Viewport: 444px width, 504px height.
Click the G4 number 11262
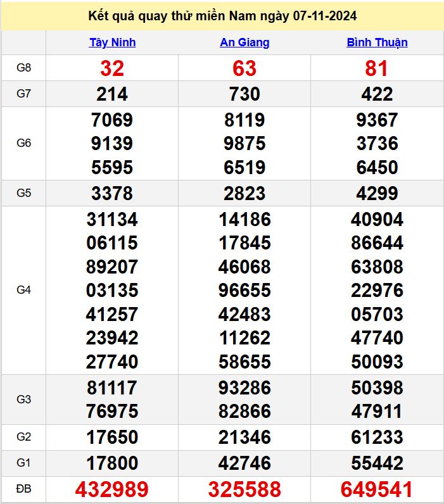click(x=244, y=338)
